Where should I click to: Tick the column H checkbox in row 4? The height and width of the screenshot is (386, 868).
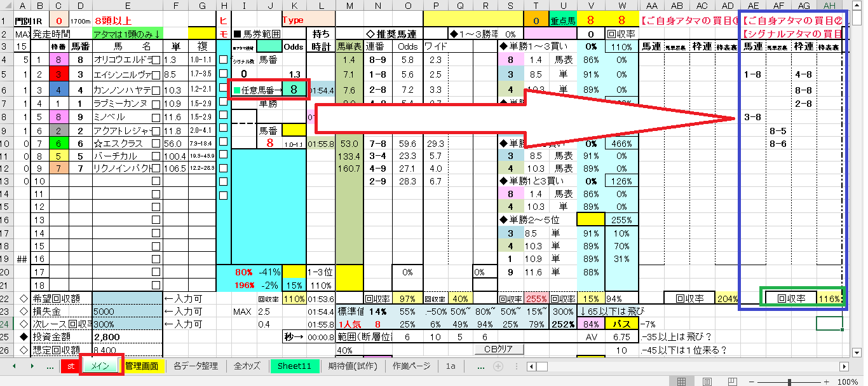point(223,60)
